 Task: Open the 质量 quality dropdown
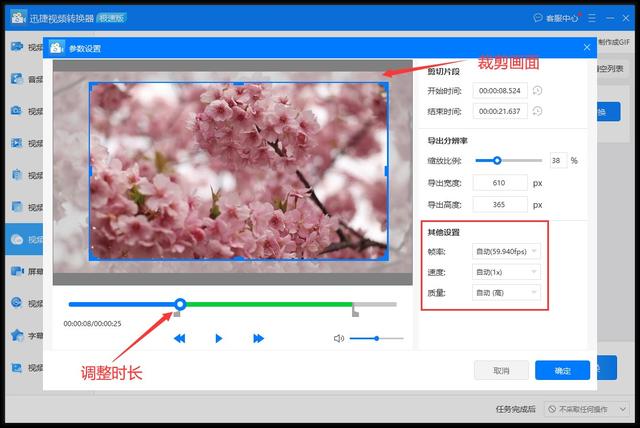506,293
